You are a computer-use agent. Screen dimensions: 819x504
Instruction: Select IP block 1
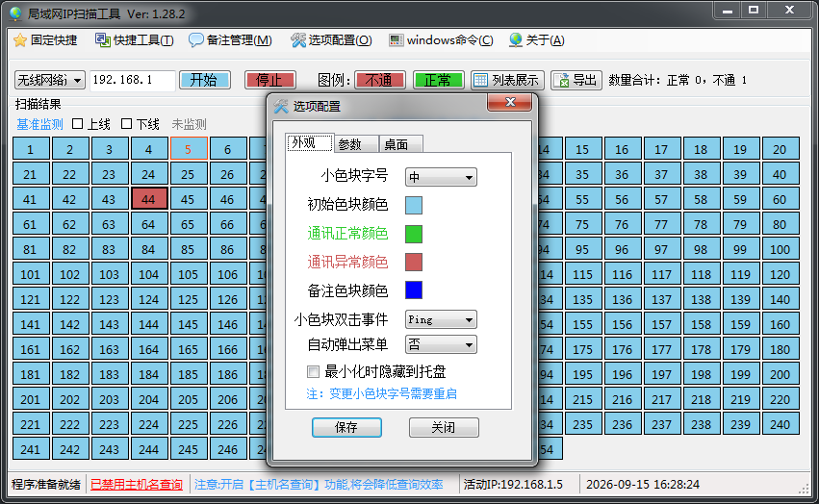tap(31, 149)
